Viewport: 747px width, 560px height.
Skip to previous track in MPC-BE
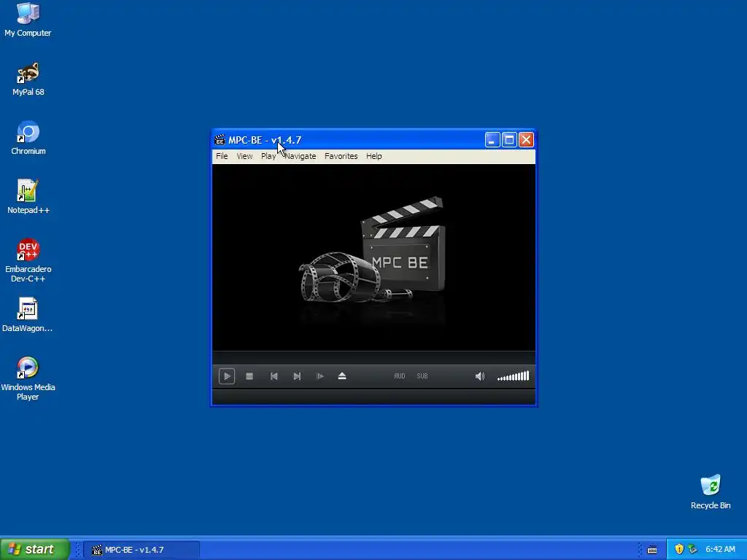pos(274,376)
